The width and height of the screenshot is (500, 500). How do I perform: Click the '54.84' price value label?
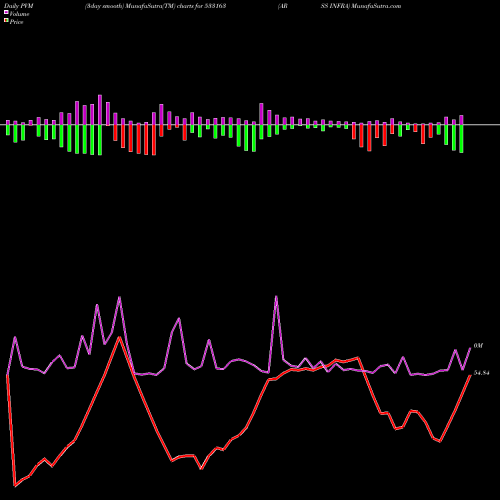click(482, 373)
